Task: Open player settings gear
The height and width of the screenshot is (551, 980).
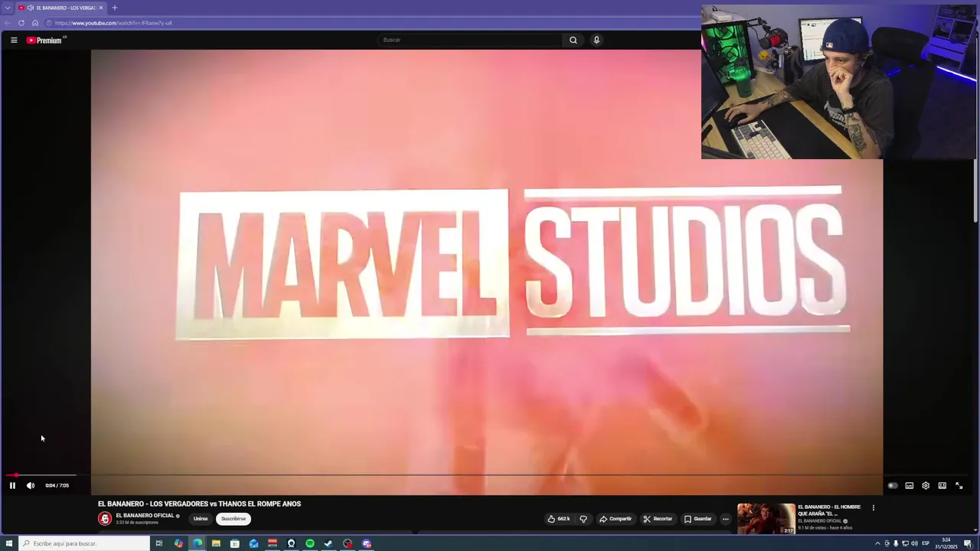Action: click(x=926, y=485)
